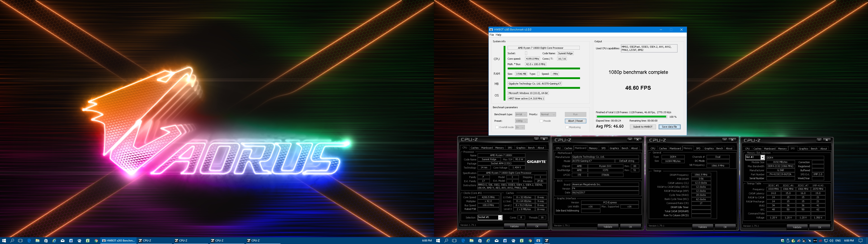Screen dimensions: 868x244
Task: Open the volume speaker tray icon
Action: pos(831,241)
